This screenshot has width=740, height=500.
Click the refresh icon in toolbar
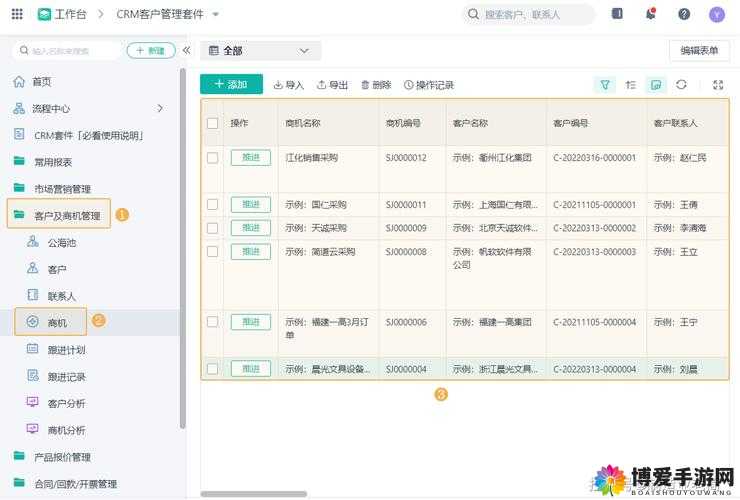681,85
